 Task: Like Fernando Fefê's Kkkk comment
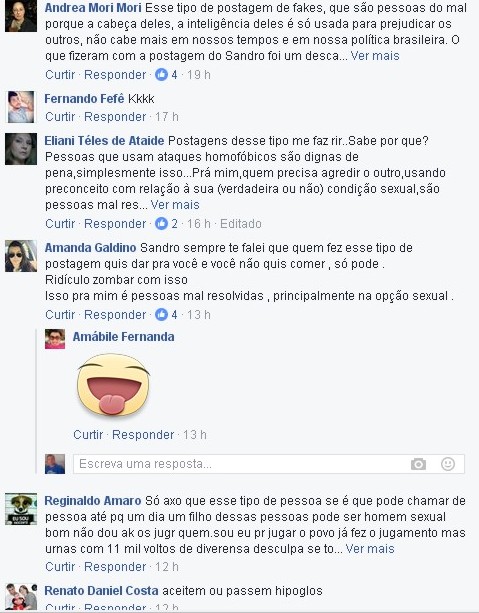pyautogui.click(x=60, y=117)
